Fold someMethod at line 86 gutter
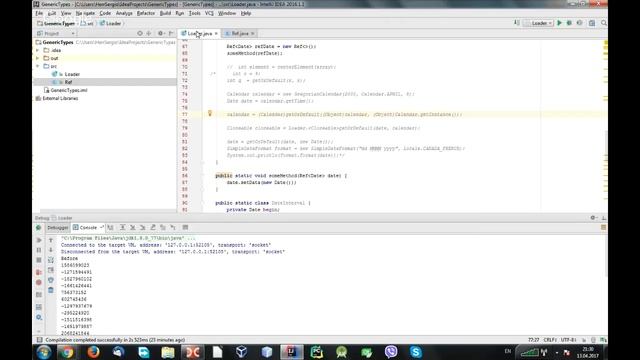Screen dimensions: 640x360 (203, 176)
